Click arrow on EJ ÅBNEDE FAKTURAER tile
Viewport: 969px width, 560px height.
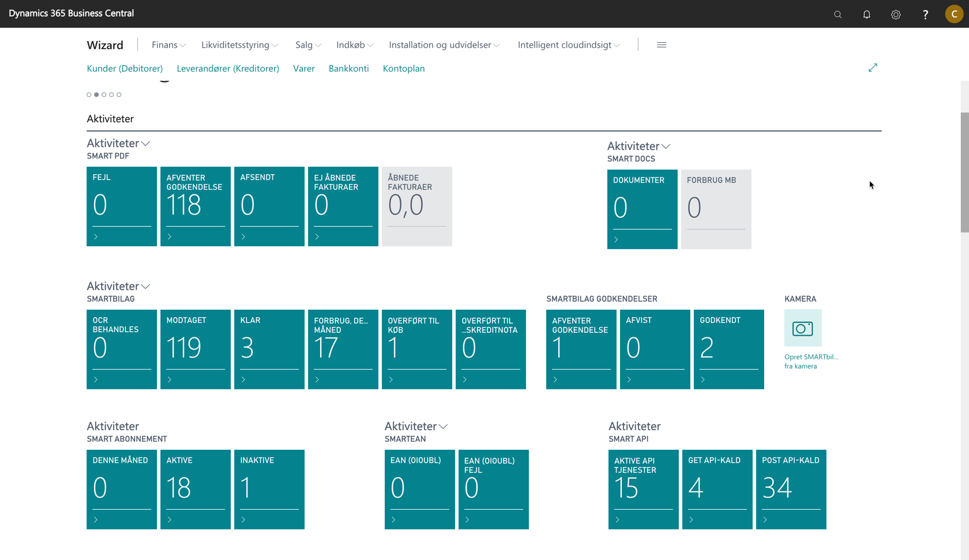[317, 237]
